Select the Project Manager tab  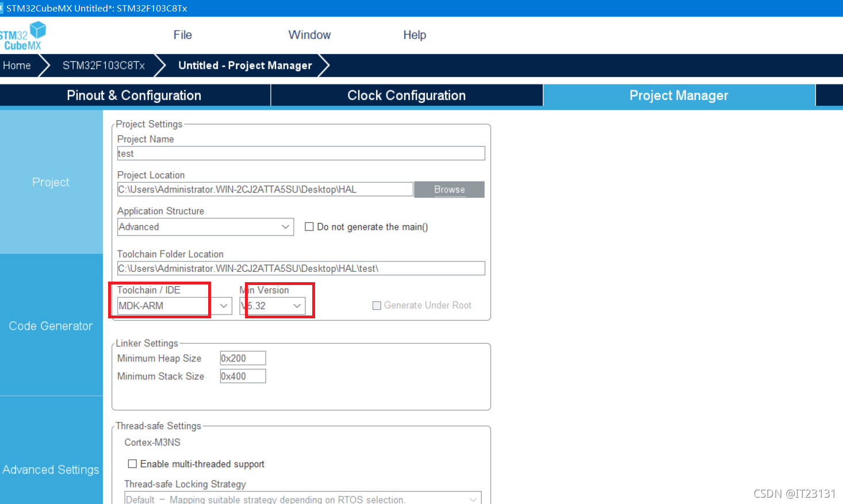679,95
